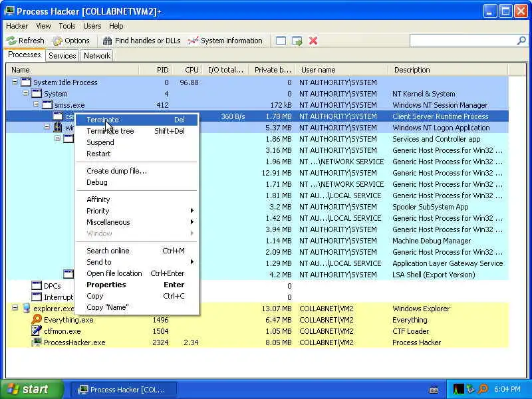Open the Users menu

[x=92, y=26]
